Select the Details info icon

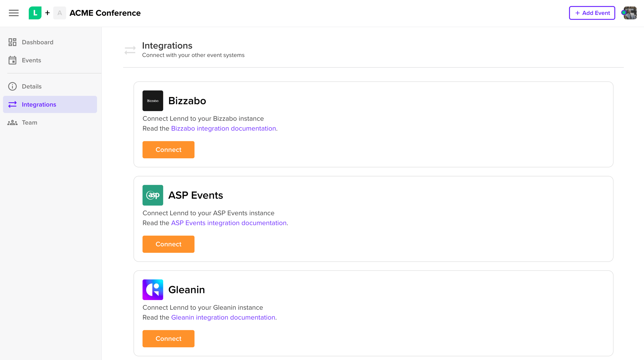12,86
